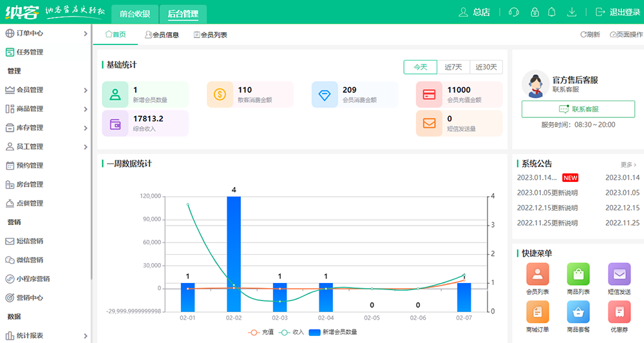Image resolution: width=644 pixels, height=343 pixels.
Task: Open 商品列表 shortcut icon
Action: point(578,274)
